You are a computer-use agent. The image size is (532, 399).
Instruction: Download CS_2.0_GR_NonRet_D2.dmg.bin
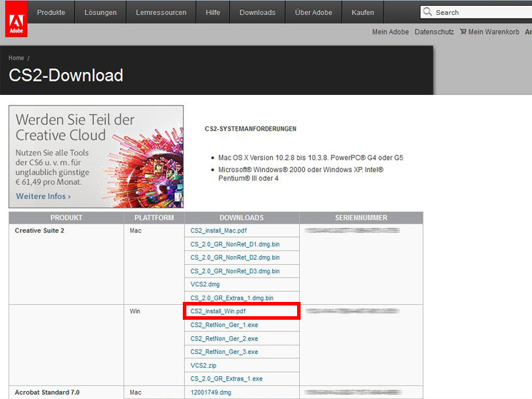pos(235,258)
